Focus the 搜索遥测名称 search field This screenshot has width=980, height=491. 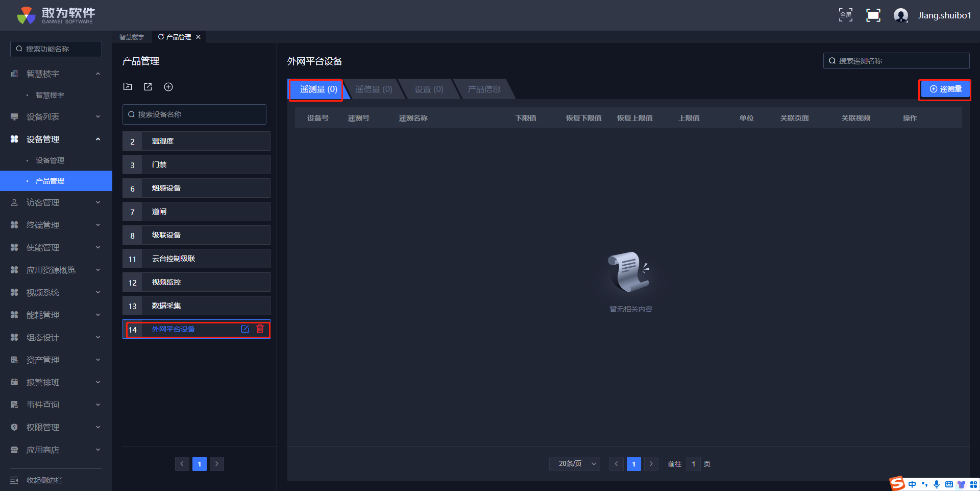click(x=896, y=61)
